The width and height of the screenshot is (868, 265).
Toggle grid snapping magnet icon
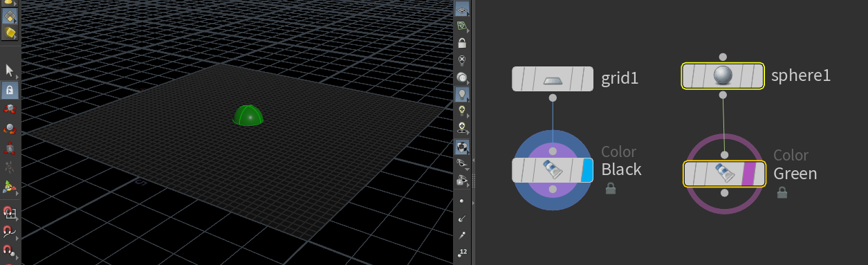[10, 213]
